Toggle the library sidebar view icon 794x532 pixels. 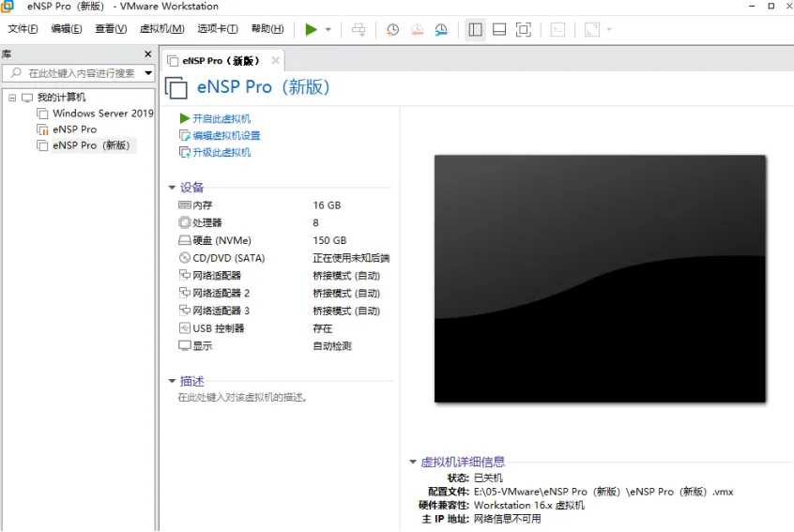[475, 29]
